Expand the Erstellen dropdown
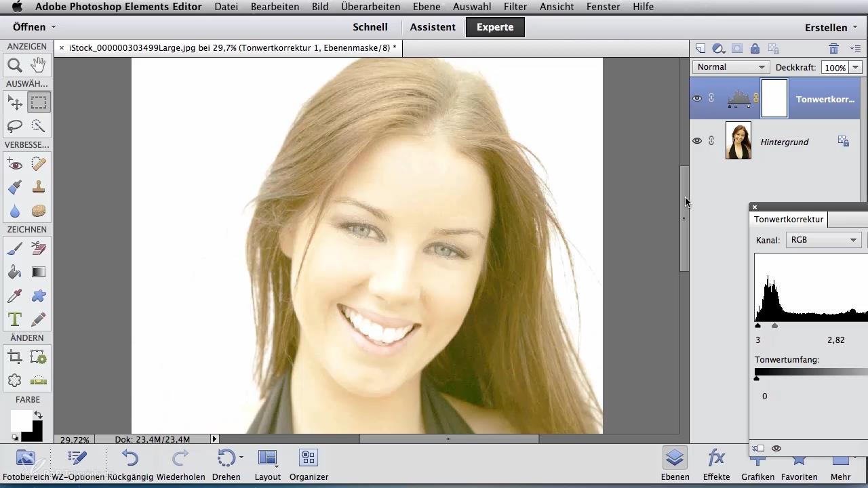The width and height of the screenshot is (868, 488). pos(831,28)
